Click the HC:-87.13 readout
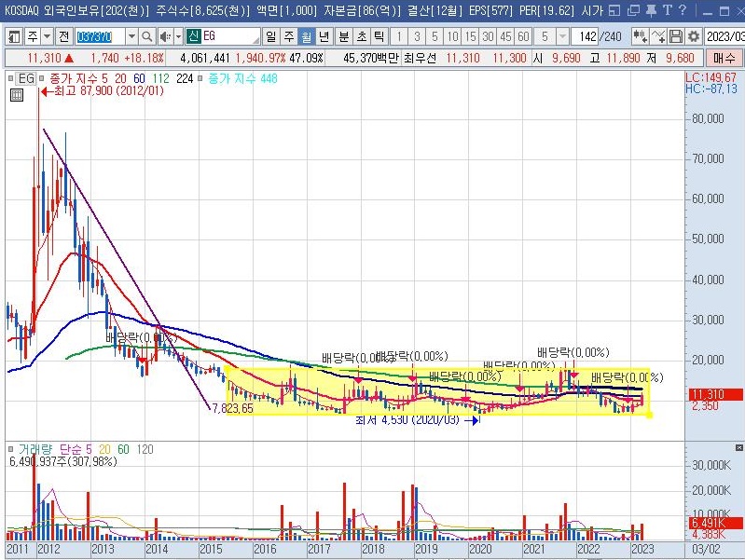The height and width of the screenshot is (560, 745). click(x=711, y=89)
